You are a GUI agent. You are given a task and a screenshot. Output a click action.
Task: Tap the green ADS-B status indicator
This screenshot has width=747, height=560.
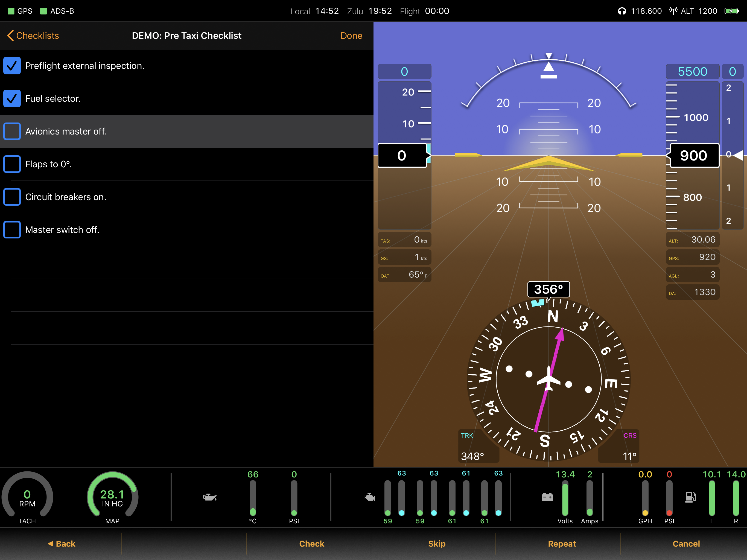click(x=43, y=11)
